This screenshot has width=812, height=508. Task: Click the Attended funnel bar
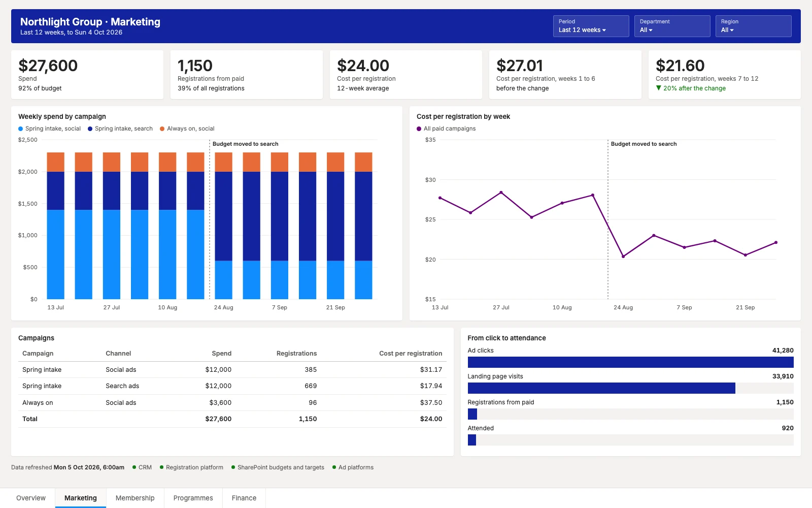(x=471, y=440)
